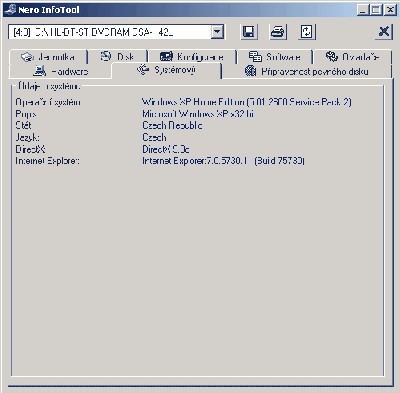Maximize the Nero InfoTool window
Viewport: 400px width, 393px height.
[x=376, y=10]
